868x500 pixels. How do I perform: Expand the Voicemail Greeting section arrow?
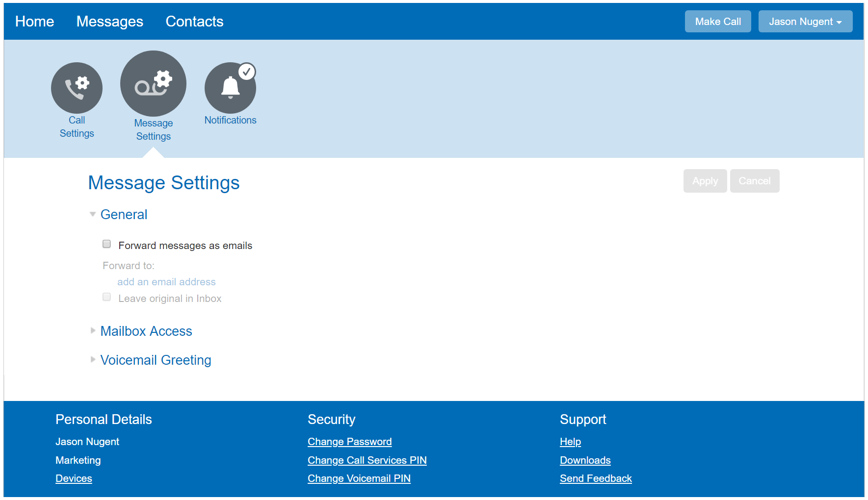click(93, 359)
